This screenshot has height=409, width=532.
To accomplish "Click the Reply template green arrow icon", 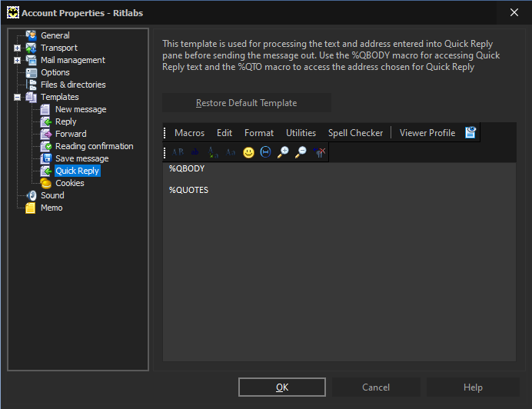I will [45, 121].
